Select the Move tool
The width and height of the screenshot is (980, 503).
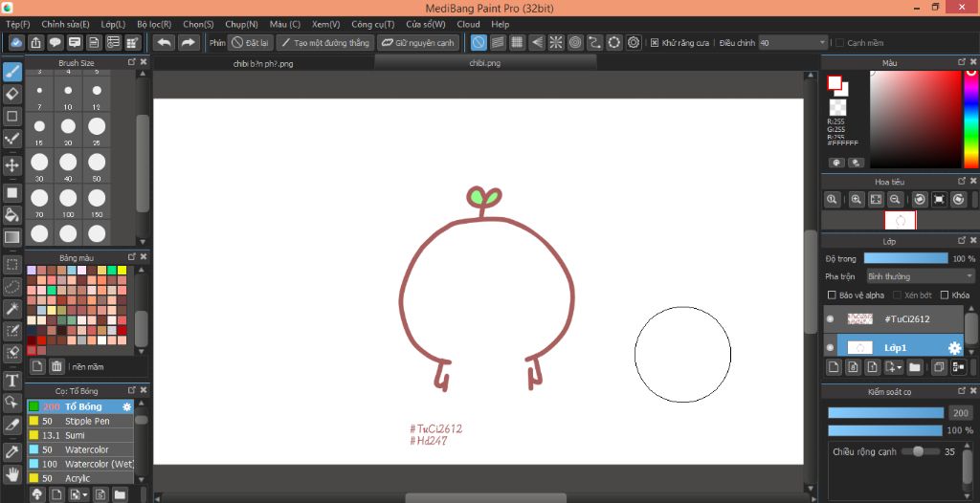point(11,165)
